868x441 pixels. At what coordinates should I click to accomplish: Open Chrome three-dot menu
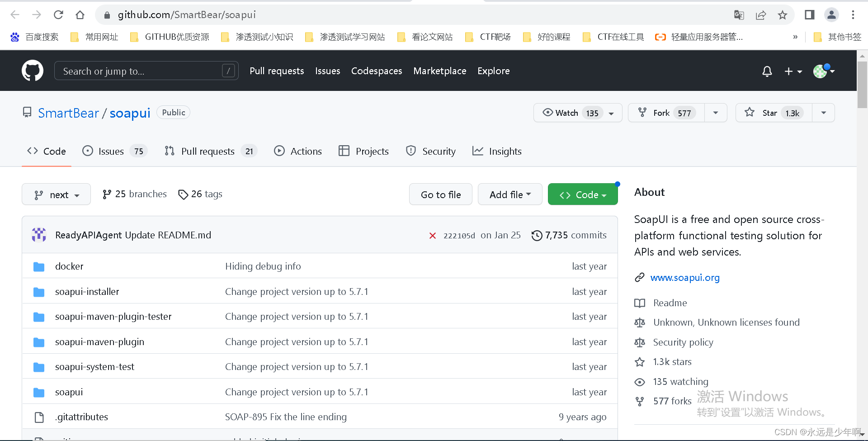tap(853, 15)
